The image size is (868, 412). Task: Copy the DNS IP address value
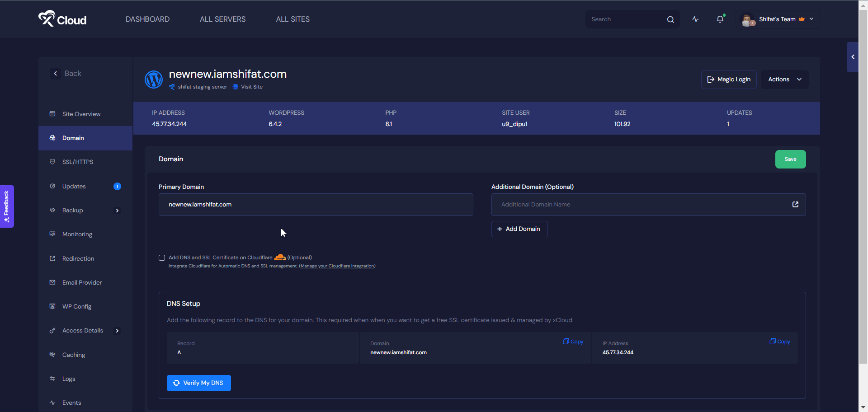(x=780, y=342)
